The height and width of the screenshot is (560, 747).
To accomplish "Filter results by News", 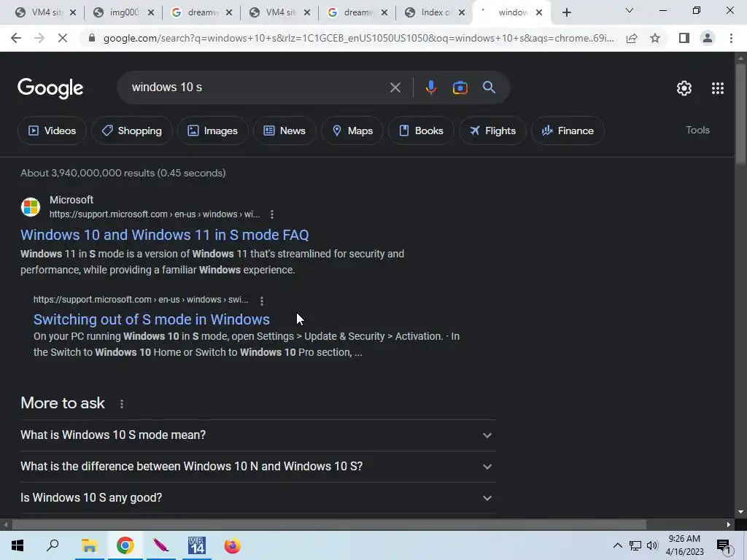I will pos(285,131).
